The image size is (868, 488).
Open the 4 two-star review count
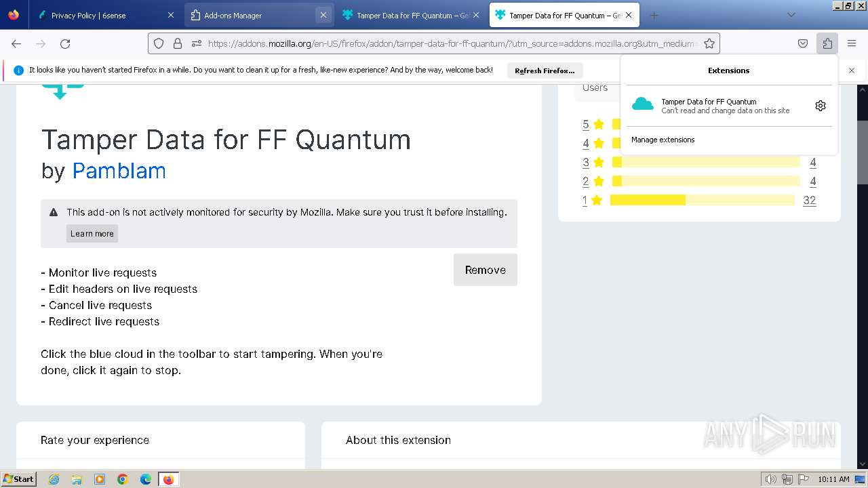[x=813, y=181]
